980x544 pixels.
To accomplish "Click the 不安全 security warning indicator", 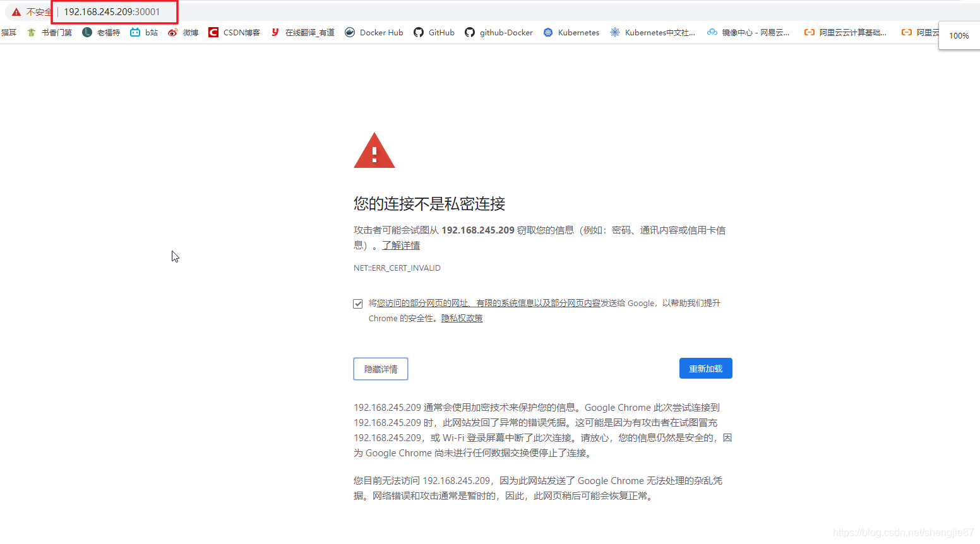I will pyautogui.click(x=27, y=11).
